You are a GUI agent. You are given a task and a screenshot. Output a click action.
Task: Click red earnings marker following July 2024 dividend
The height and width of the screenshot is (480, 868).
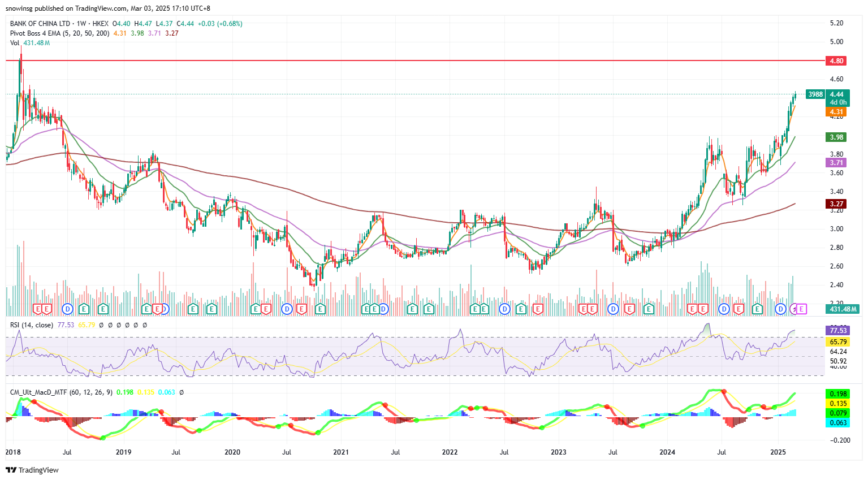pos(739,309)
